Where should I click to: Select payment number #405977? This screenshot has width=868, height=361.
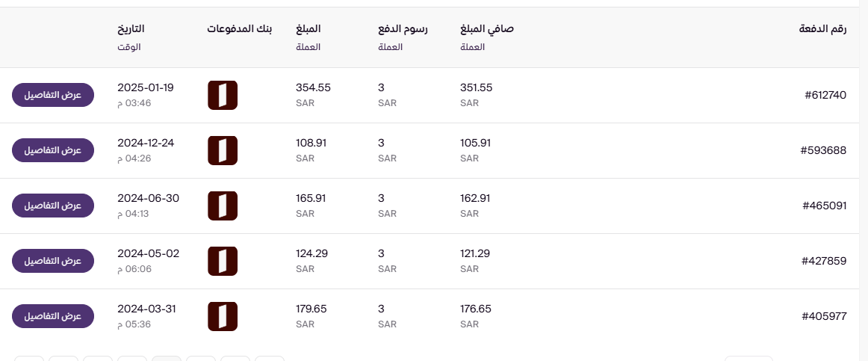[x=824, y=316]
